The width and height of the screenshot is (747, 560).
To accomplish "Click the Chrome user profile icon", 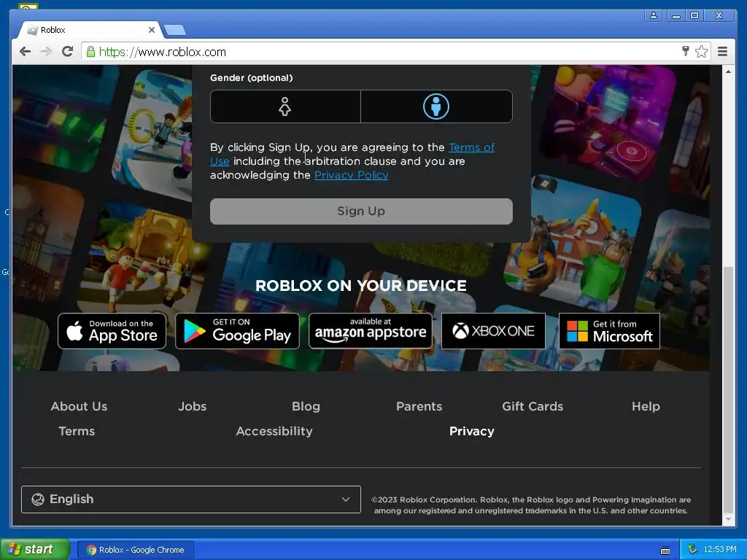I will [x=654, y=15].
